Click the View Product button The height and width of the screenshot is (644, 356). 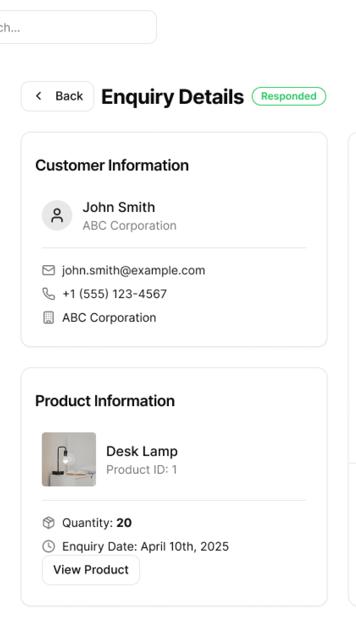(x=91, y=570)
